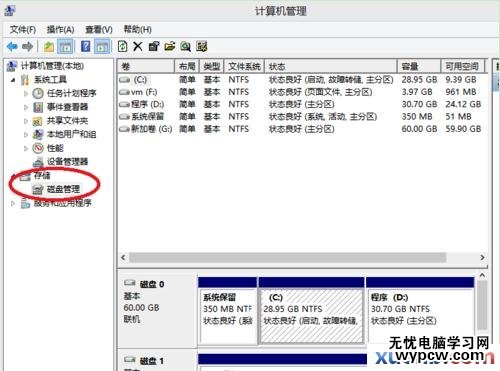This screenshot has height=371, width=500.
Task: Click the magnifier search toolbar icon
Action: click(x=185, y=46)
